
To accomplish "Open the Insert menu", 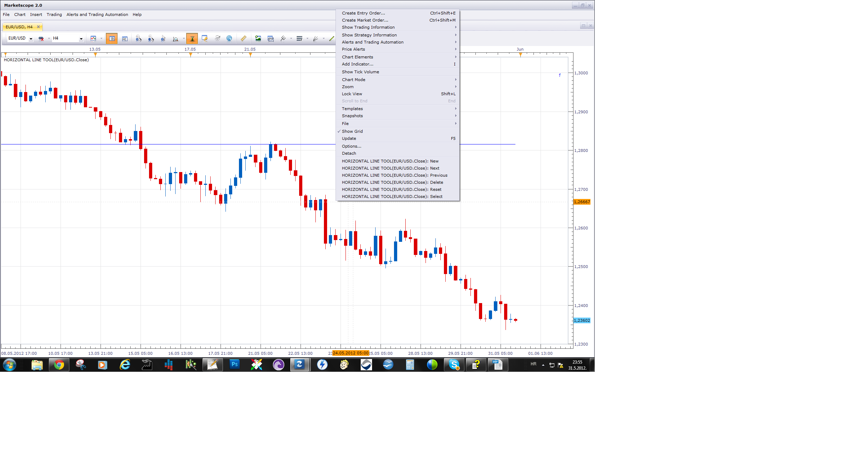I will pos(36,15).
